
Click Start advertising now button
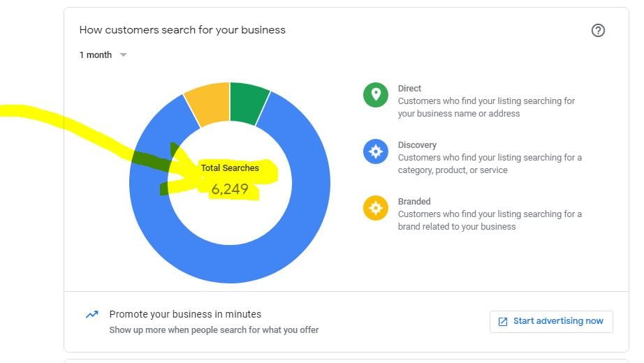(551, 321)
